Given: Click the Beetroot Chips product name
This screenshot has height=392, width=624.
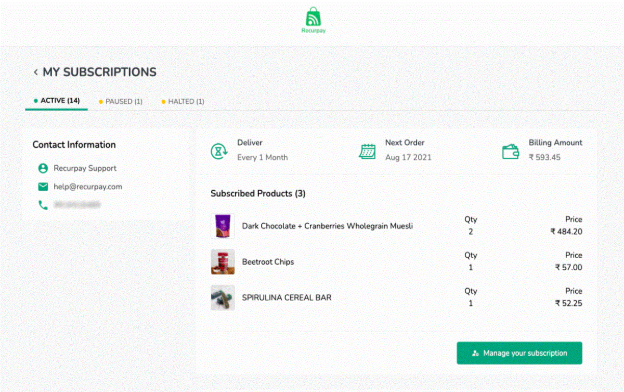Looking at the screenshot, I should pyautogui.click(x=268, y=262).
